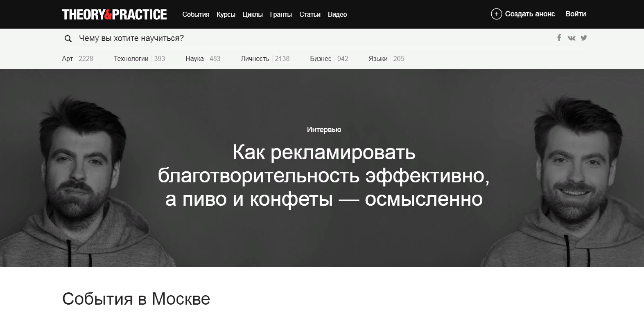Focus the 'Чему вы хотите научиться?' search field
This screenshot has height=312, width=644.
(287, 38)
